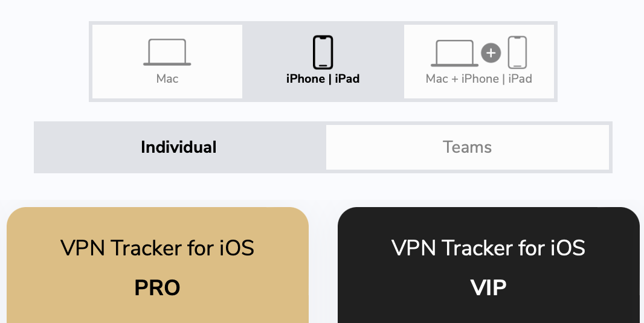The width and height of the screenshot is (644, 323).
Task: Open the gold VPN Tracker PRO card
Action: (158, 265)
